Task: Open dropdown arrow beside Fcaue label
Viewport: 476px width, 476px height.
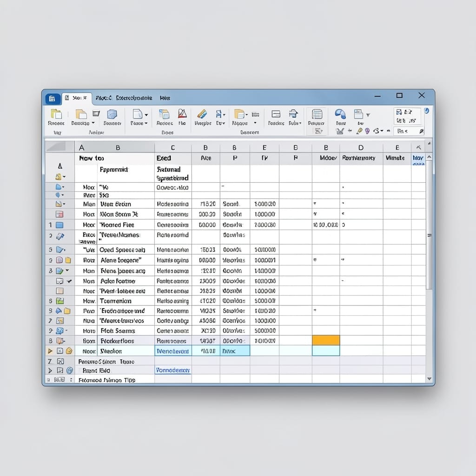Action: click(x=146, y=123)
